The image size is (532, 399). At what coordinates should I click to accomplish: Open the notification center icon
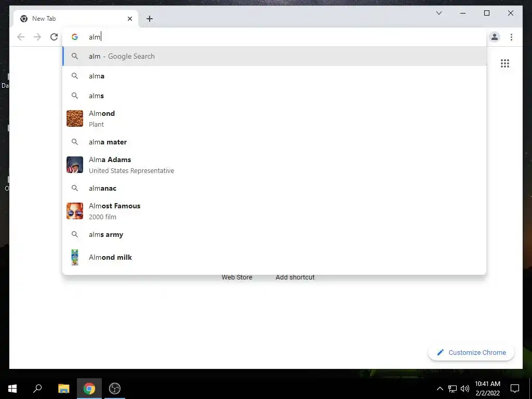pos(515,389)
